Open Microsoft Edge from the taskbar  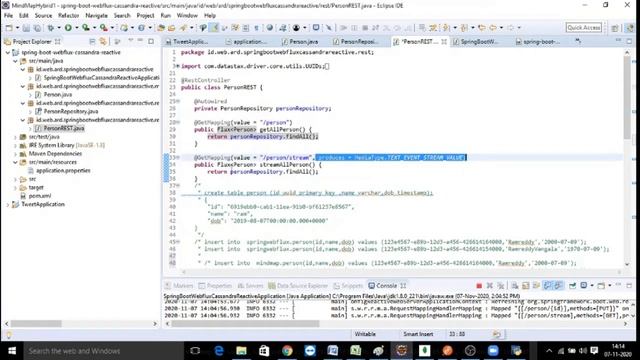[x=219, y=351]
